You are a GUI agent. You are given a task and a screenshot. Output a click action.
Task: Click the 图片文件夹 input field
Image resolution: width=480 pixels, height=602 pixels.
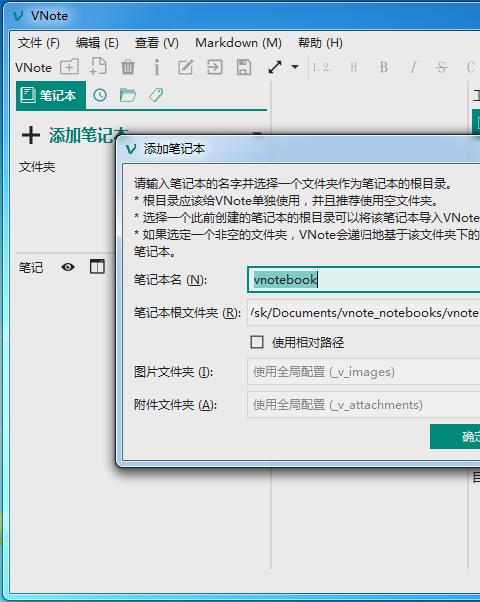tap(364, 372)
